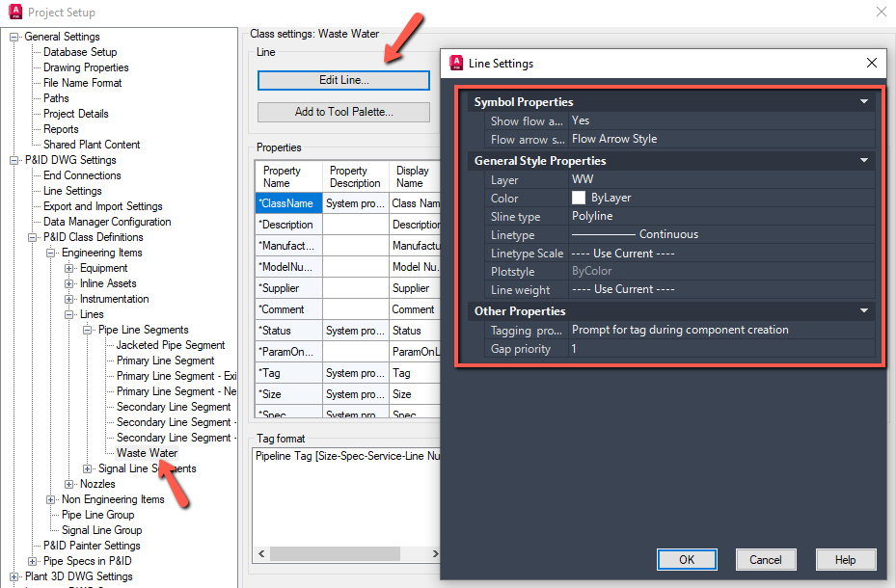Expand the Plant 3D DWG Settings node
This screenshot has width=896, height=588.
pyautogui.click(x=14, y=576)
